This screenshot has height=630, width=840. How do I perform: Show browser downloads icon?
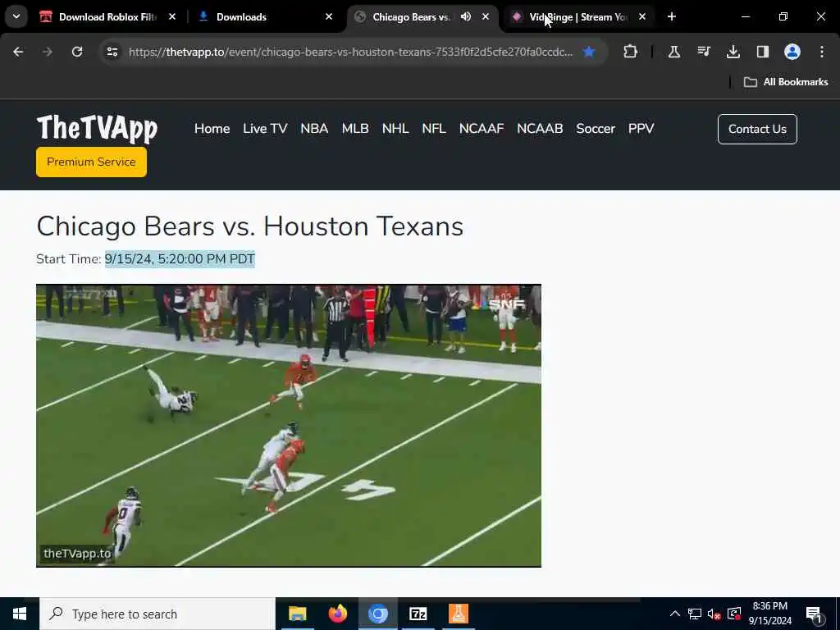click(733, 52)
